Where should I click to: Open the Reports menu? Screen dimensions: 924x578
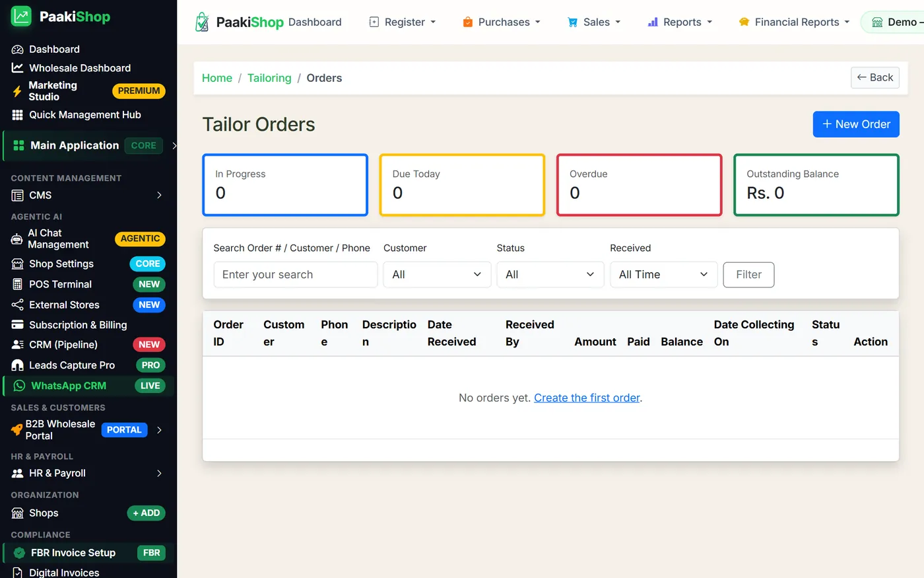point(680,22)
